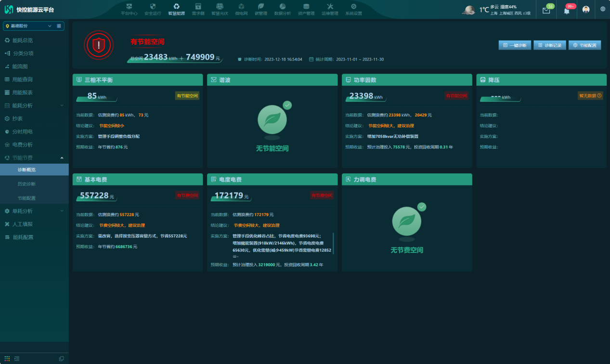
Task: Click the 降压 card header icon
Action: click(483, 79)
